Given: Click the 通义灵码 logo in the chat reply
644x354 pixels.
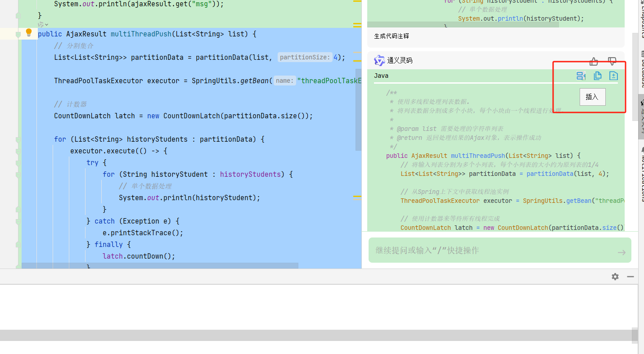Looking at the screenshot, I should click(379, 60).
